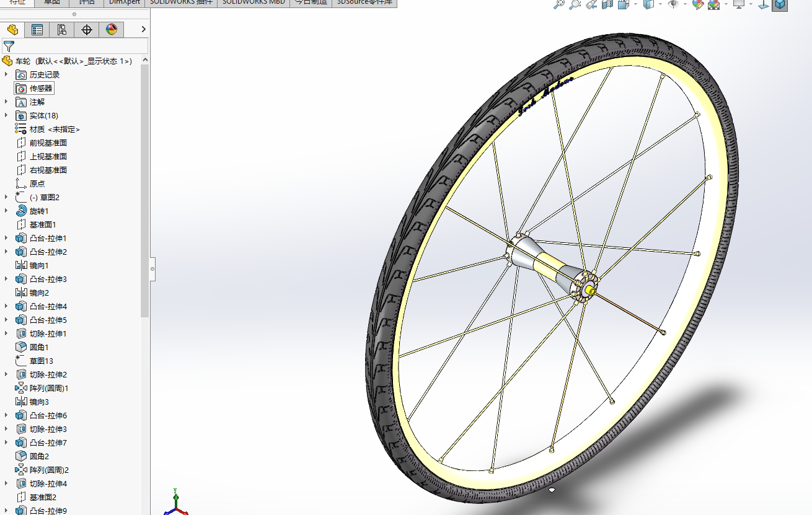Activate the Section View tool
The height and width of the screenshot is (515, 812).
click(607, 4)
